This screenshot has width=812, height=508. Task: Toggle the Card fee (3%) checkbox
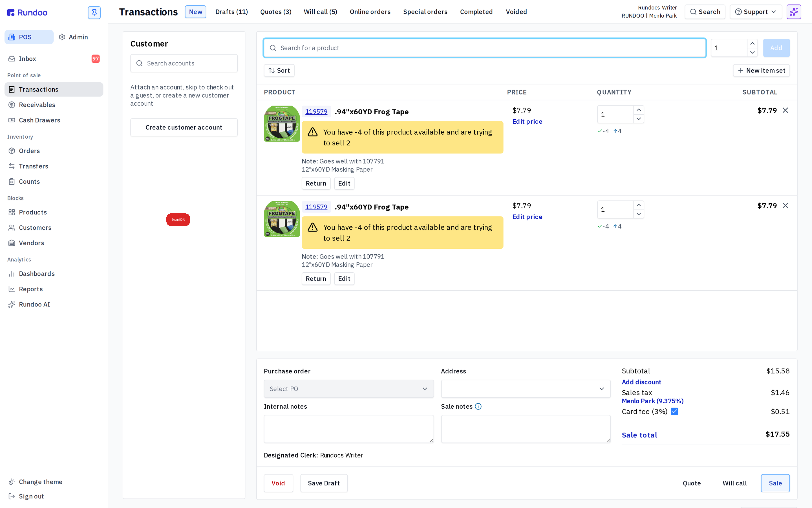[674, 411]
